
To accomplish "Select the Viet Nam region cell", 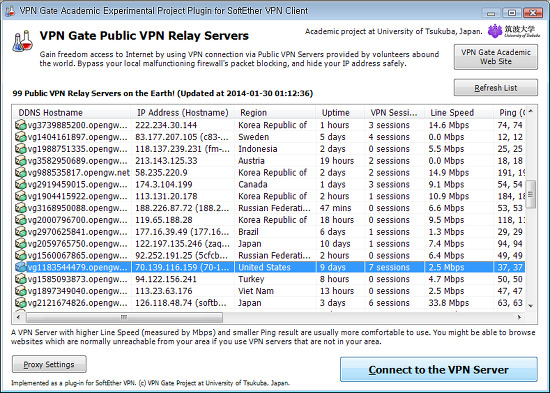I will 256,291.
